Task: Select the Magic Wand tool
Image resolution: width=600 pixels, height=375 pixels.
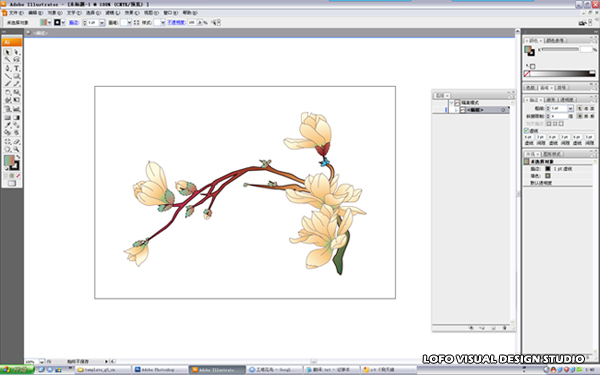Action: [x=7, y=60]
